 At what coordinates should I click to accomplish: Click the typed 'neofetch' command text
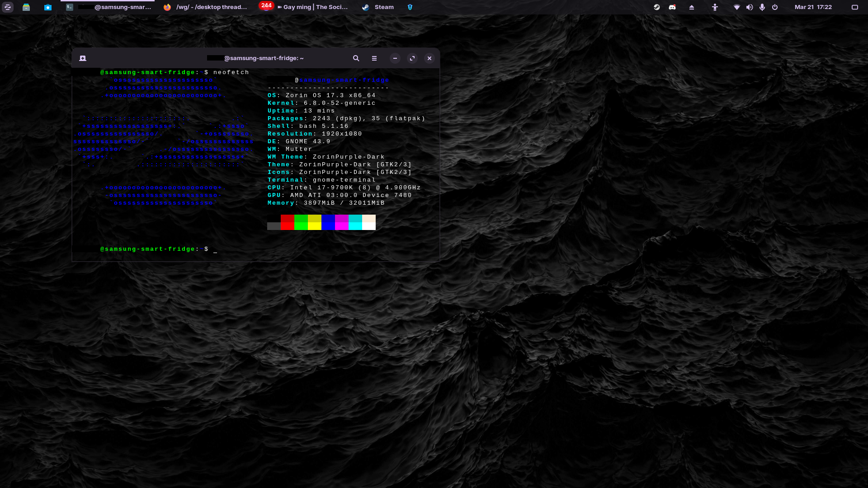(x=231, y=72)
